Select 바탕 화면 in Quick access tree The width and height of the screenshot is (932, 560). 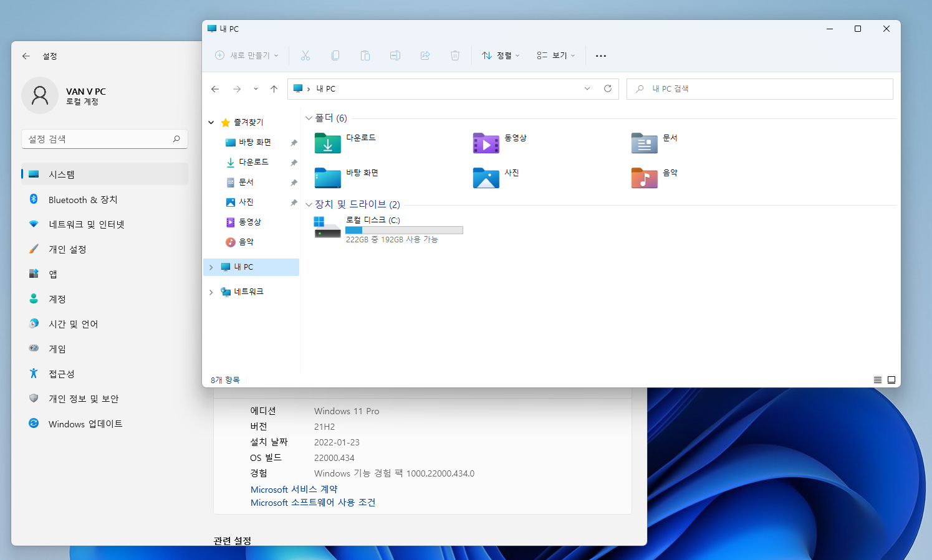[x=255, y=143]
